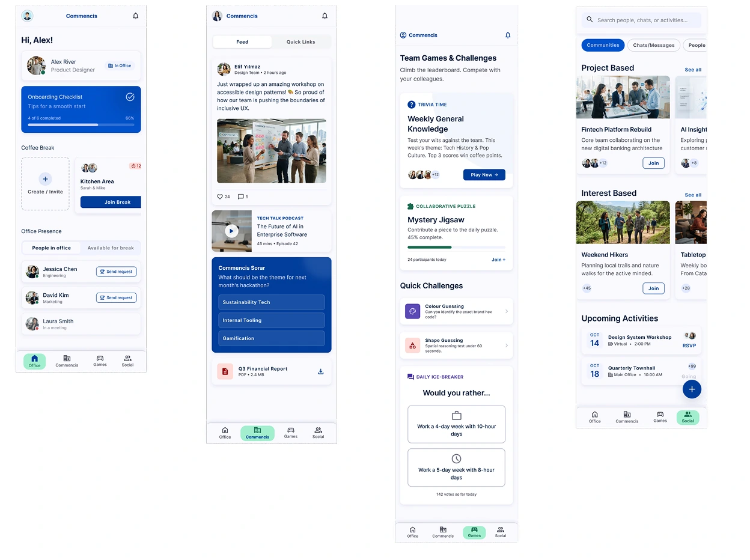Go to Office tab on Games screen
The width and height of the screenshot is (750, 560).
tap(412, 532)
